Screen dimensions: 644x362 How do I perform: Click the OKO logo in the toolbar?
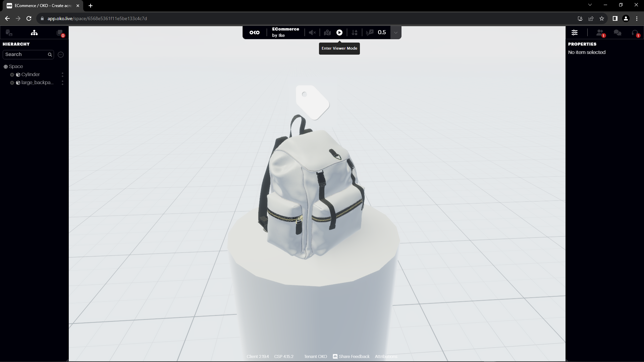(255, 33)
